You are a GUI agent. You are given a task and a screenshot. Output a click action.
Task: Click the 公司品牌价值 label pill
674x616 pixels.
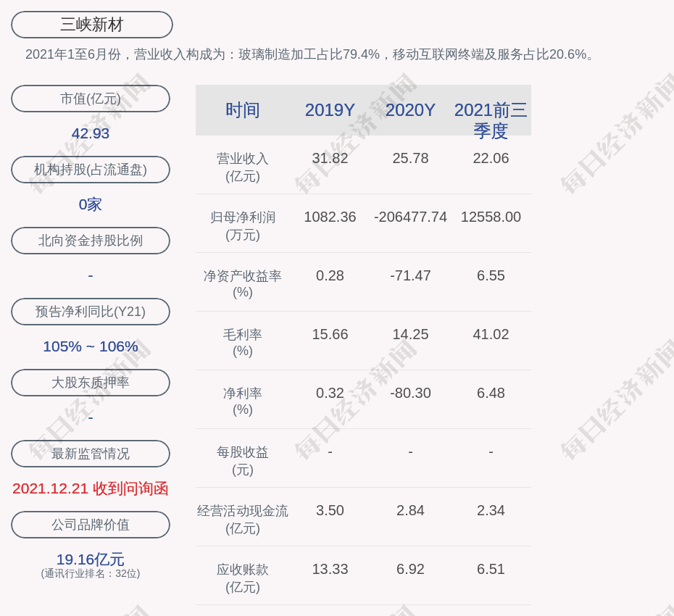click(91, 525)
